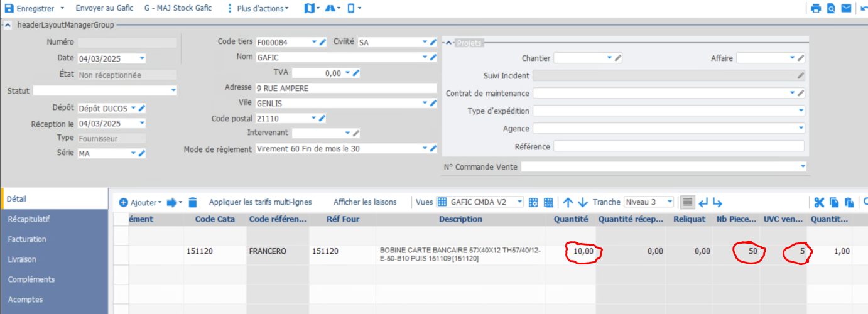The height and width of the screenshot is (314, 868).
Task: Open the Vues dropdown showing GAFIC CMDA V2
Action: (519, 202)
